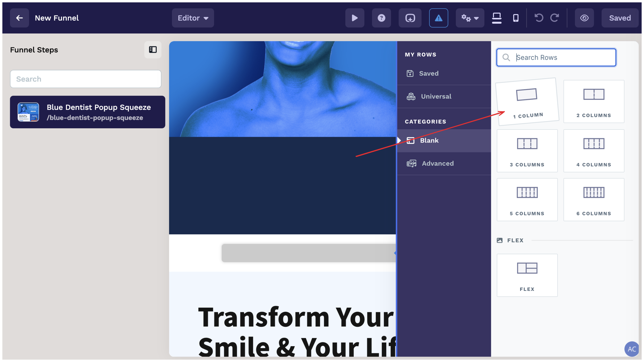Screen dimensions: 644x362
Task: Switch to desktop view mode
Action: 496,18
